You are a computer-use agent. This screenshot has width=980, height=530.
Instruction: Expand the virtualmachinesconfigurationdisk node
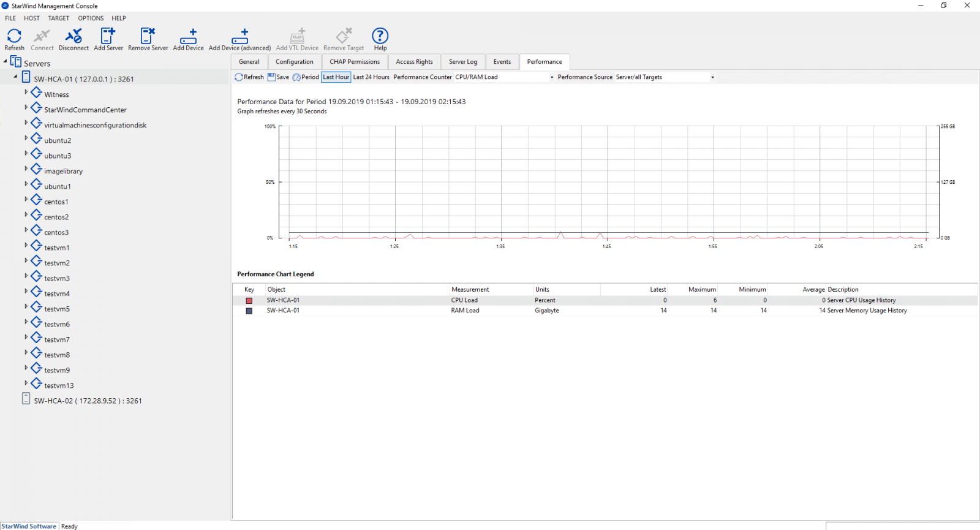(26, 123)
